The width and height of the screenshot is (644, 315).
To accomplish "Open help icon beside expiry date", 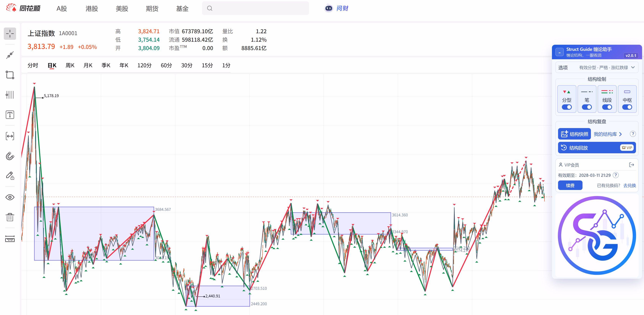I will pos(616,175).
